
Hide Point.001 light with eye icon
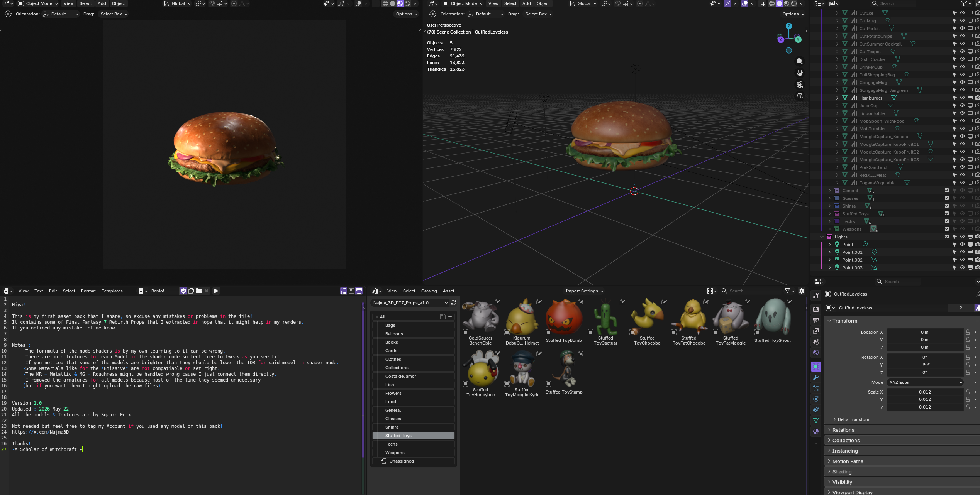click(x=962, y=252)
